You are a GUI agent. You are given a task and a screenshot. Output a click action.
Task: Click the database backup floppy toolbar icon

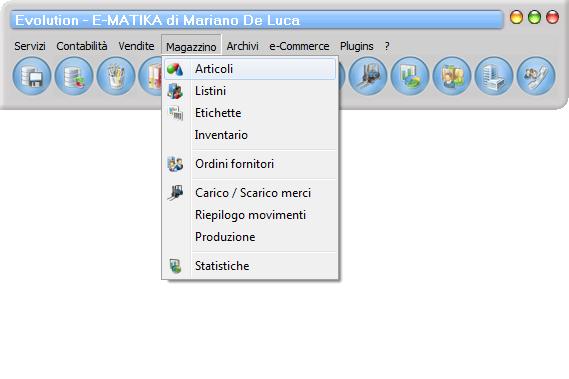pos(32,76)
